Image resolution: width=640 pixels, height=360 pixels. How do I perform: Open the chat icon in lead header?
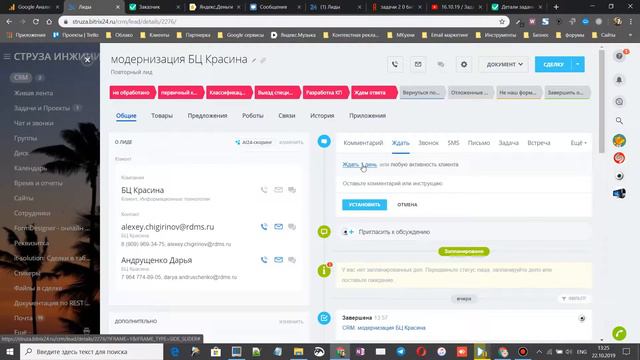(x=441, y=64)
